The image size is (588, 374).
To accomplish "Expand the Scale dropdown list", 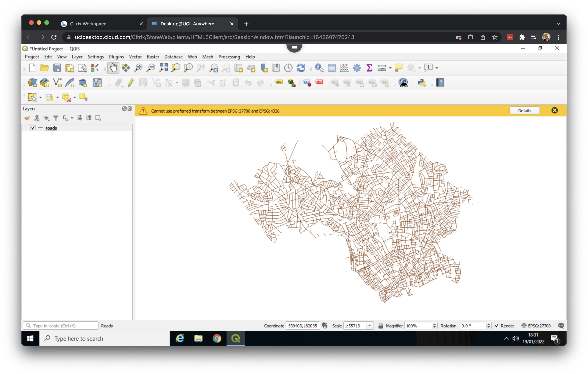I will (370, 326).
